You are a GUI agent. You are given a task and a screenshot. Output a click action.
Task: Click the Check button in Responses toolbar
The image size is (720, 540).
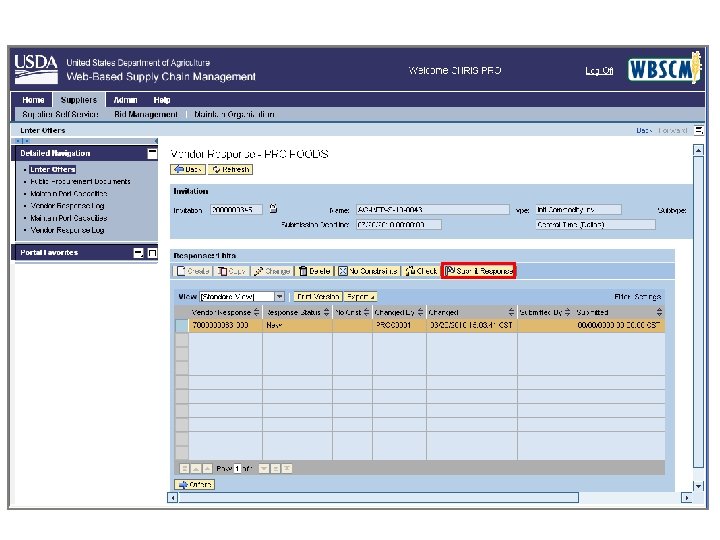tap(421, 271)
